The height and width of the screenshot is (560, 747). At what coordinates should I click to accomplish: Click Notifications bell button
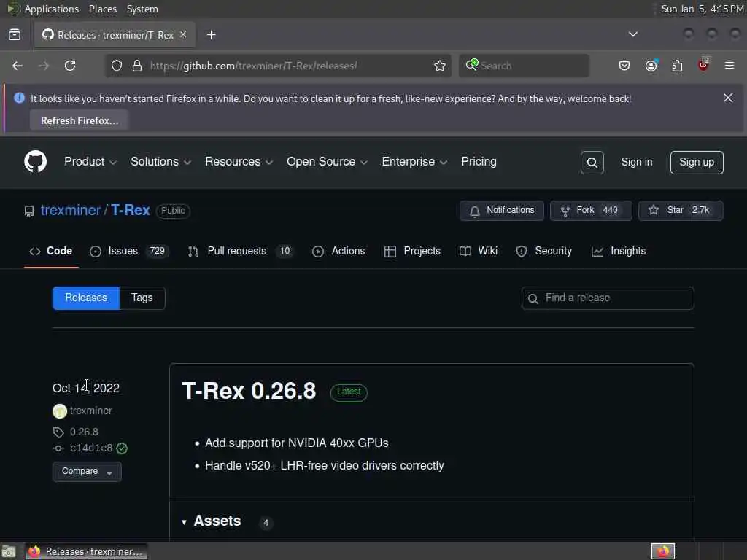click(x=502, y=211)
